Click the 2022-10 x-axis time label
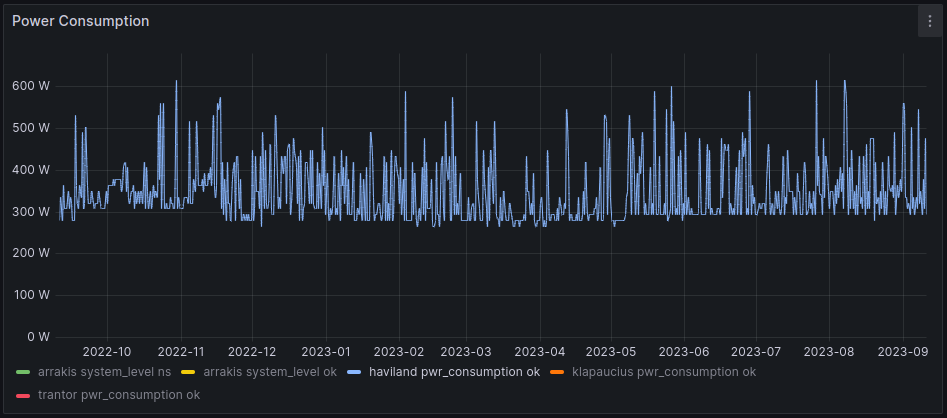This screenshot has width=947, height=418. click(107, 351)
